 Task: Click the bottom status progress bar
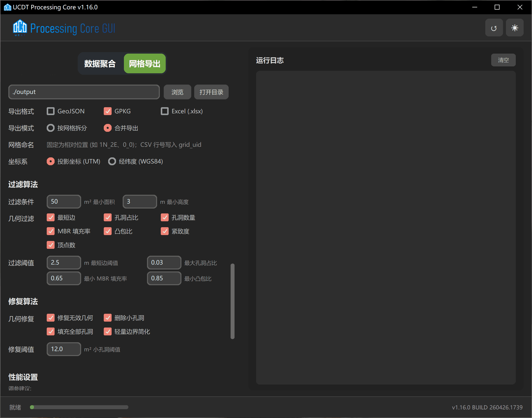tap(79, 407)
